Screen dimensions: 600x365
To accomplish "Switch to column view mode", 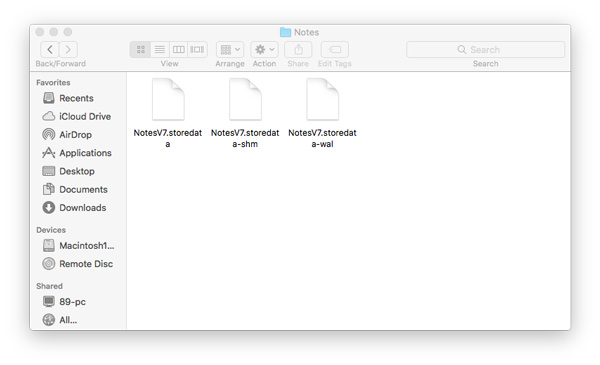I will pos(178,49).
